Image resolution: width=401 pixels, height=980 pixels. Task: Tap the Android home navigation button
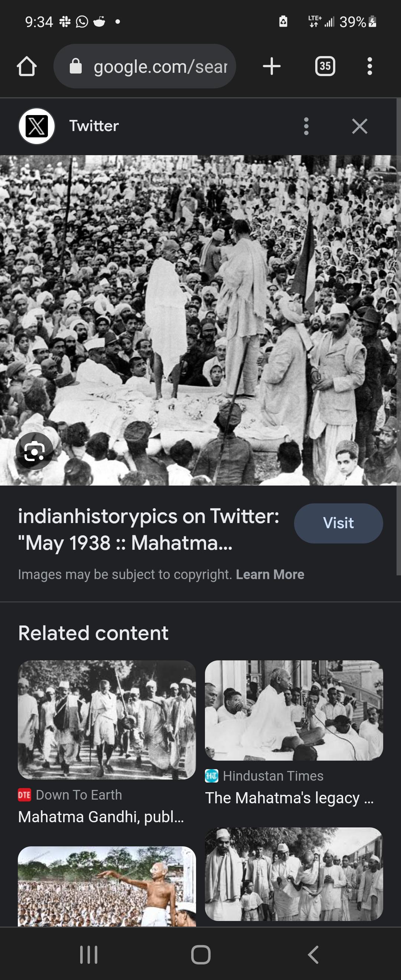(200, 955)
